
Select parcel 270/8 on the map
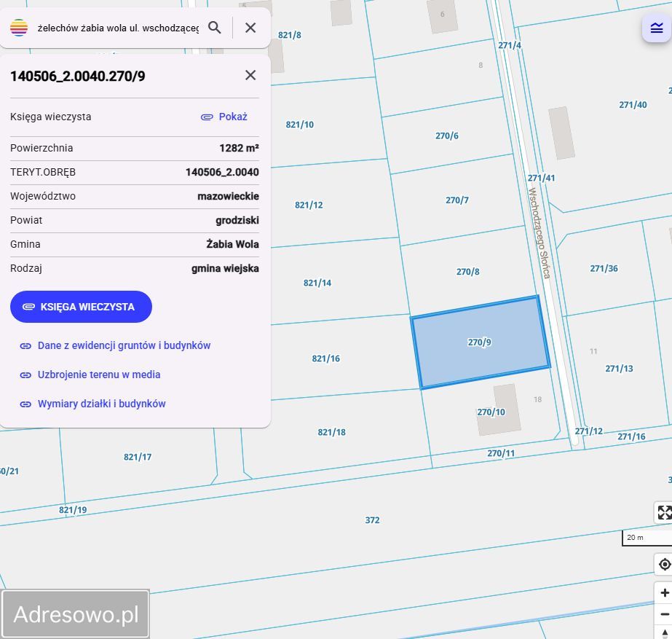[467, 272]
